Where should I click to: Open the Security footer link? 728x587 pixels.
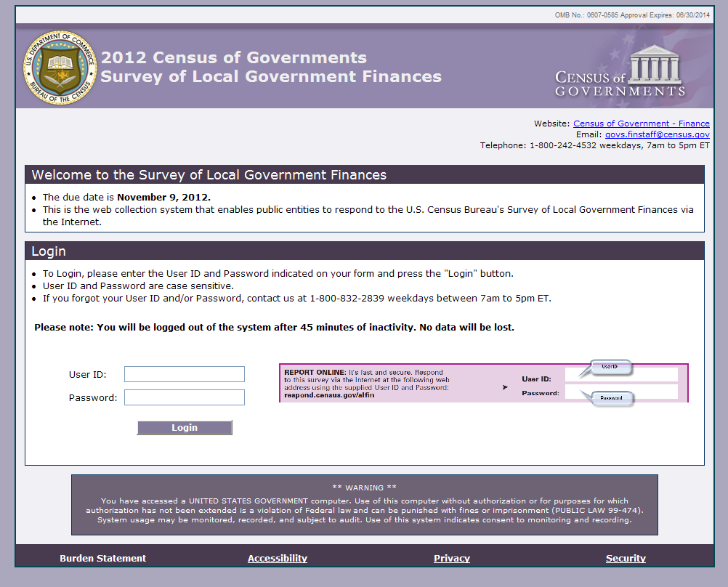626,558
